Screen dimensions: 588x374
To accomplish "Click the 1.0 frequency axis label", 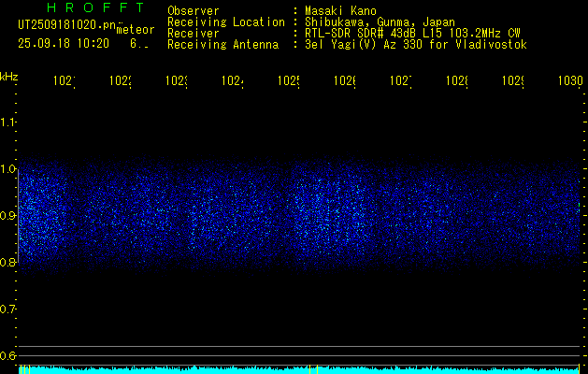I will point(7,169).
